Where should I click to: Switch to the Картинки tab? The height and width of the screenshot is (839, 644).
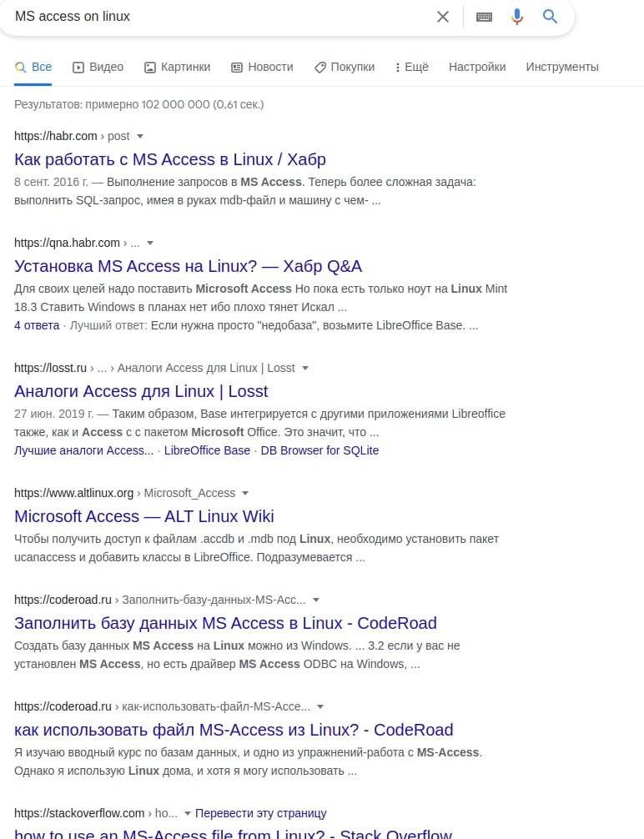[x=177, y=67]
